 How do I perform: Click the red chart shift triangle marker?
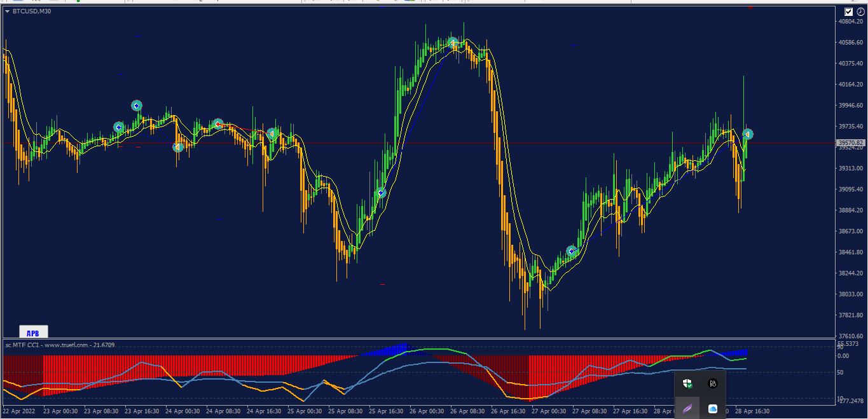[x=751, y=8]
